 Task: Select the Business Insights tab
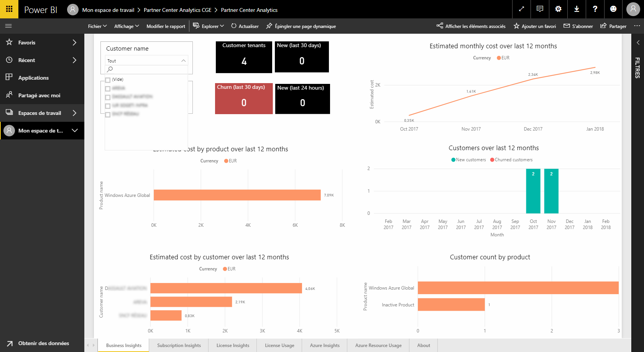point(124,345)
